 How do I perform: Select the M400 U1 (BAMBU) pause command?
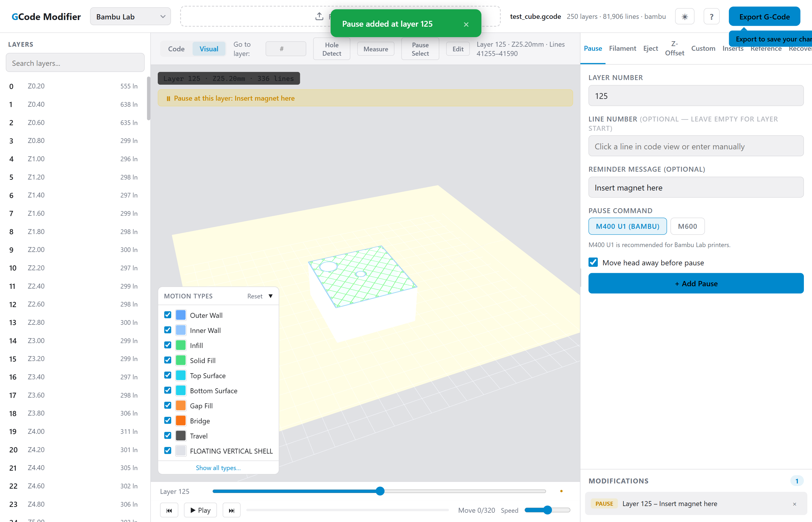pyautogui.click(x=628, y=226)
